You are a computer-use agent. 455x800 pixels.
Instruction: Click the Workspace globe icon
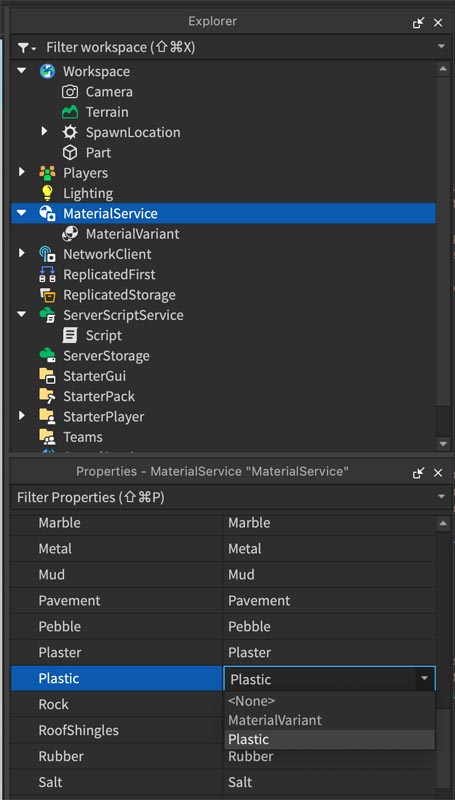tap(47, 71)
